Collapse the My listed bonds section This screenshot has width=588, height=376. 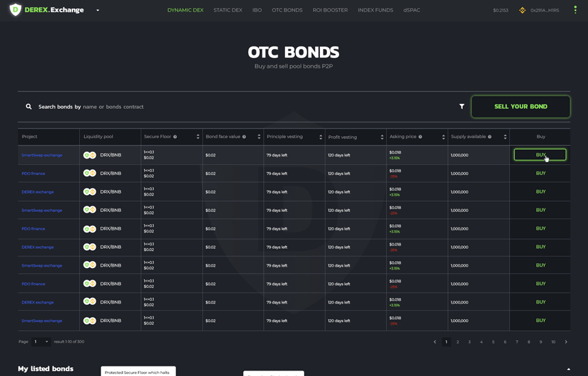tap(568, 369)
